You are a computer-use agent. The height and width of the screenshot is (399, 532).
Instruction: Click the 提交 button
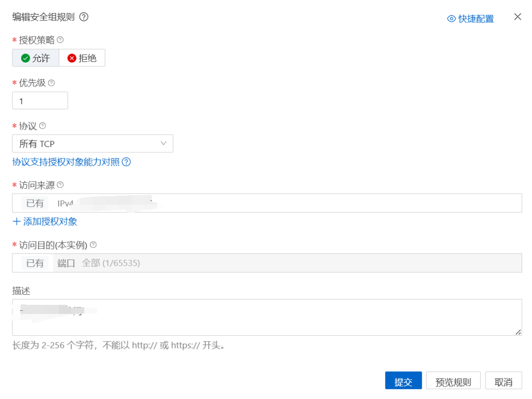click(404, 381)
